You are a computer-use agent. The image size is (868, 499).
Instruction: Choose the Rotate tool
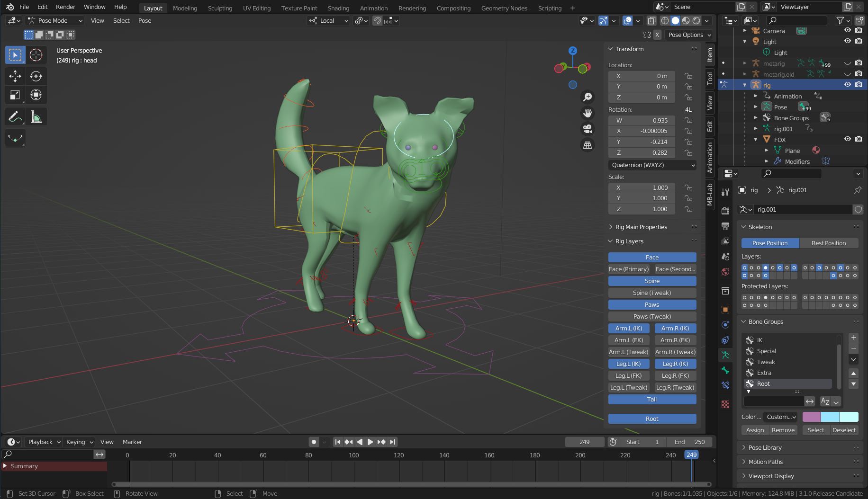[36, 76]
